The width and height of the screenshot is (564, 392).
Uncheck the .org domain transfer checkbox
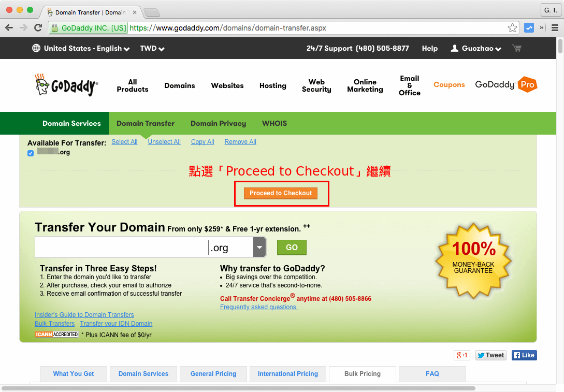pos(30,153)
